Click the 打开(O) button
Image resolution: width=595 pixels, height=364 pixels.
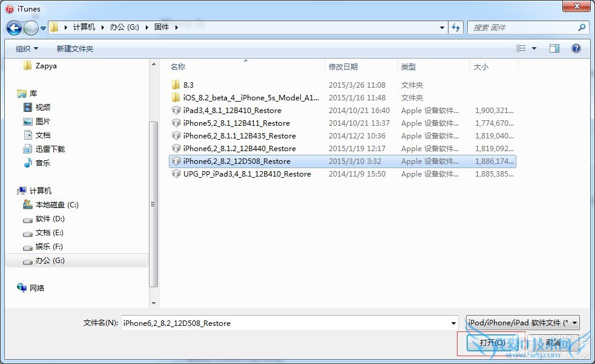click(x=492, y=343)
